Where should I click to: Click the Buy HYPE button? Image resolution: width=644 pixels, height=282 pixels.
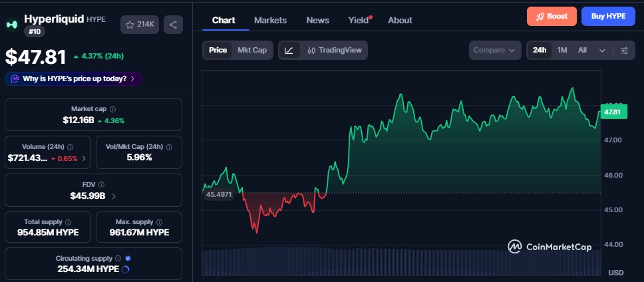(608, 17)
